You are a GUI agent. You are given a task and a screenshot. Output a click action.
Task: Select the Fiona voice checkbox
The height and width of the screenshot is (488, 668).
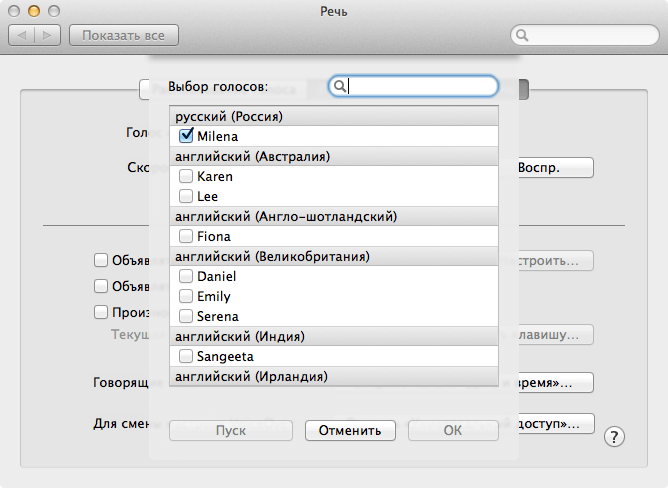point(186,236)
